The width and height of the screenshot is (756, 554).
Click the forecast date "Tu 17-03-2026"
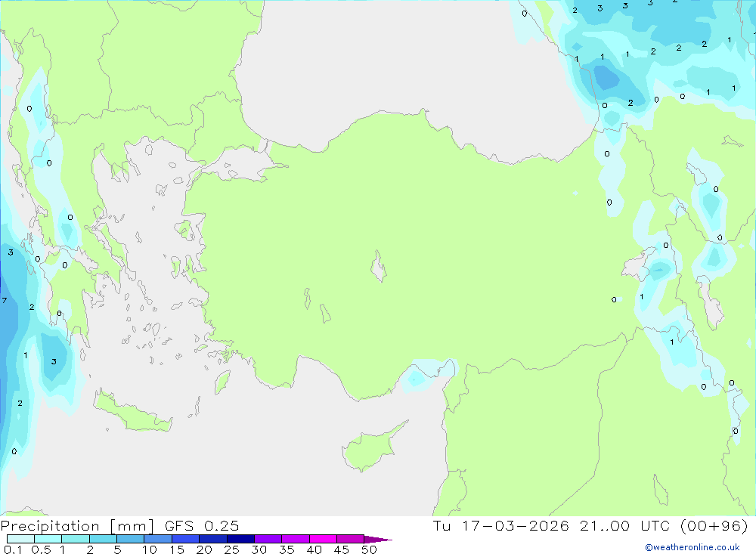(x=500, y=526)
